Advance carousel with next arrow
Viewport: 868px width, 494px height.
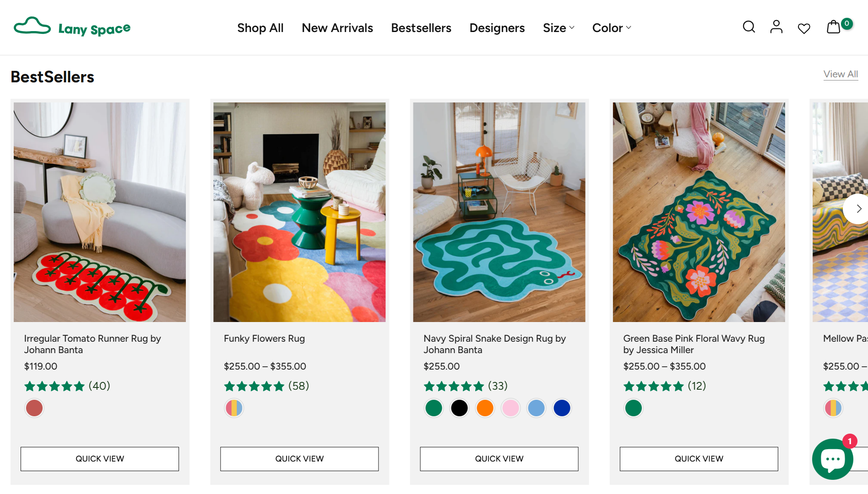tap(858, 209)
